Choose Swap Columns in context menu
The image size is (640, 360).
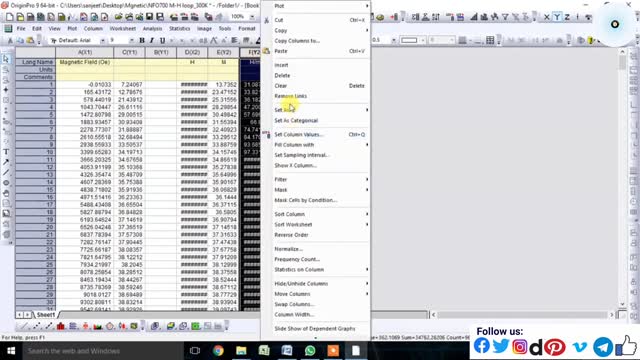[316, 304]
